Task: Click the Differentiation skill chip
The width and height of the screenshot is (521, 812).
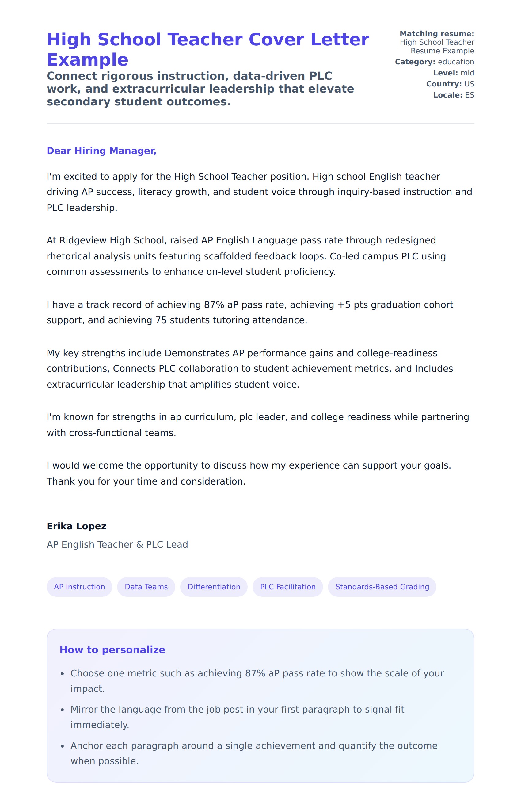Action: [x=214, y=587]
